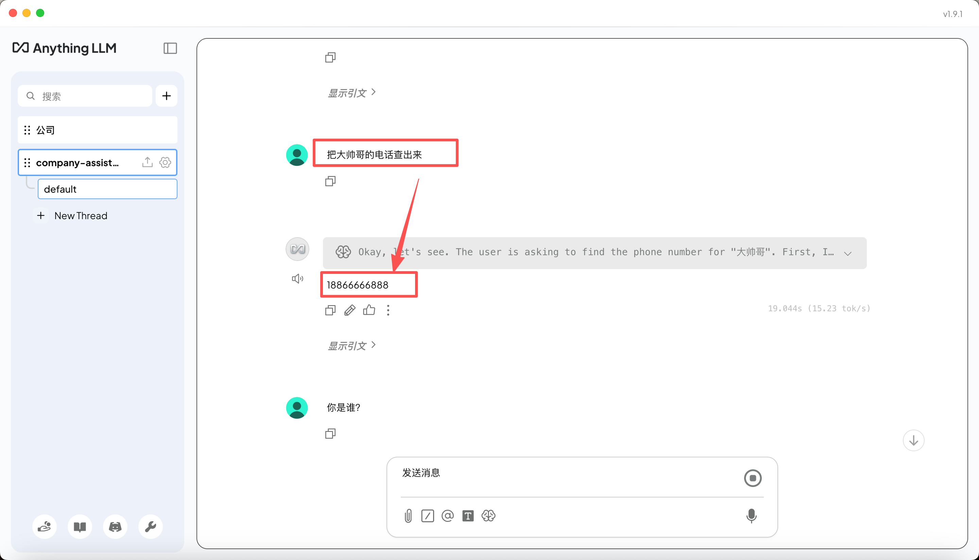Click the microphone voice input icon

pyautogui.click(x=751, y=516)
